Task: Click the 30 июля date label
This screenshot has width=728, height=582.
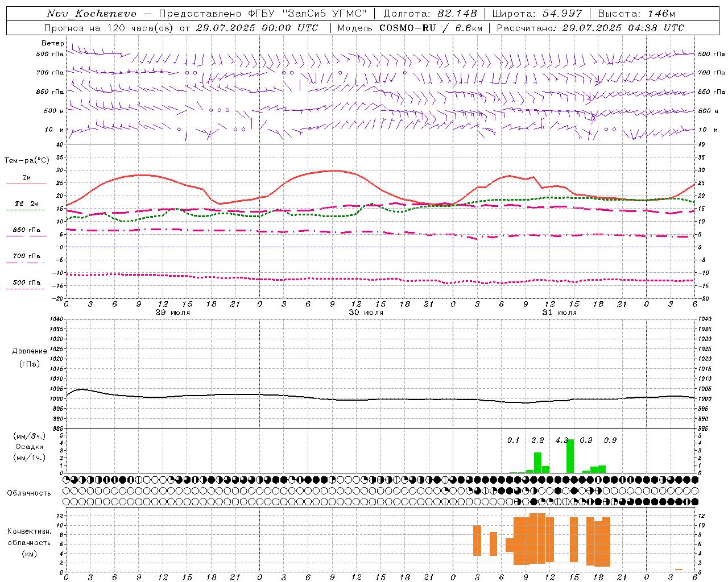Action: click(x=366, y=313)
